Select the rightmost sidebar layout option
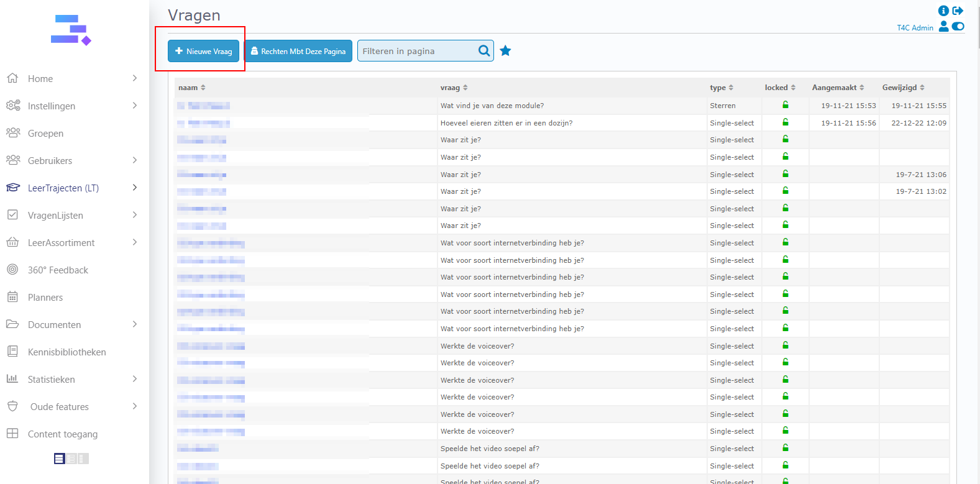The width and height of the screenshot is (980, 484). coord(83,459)
